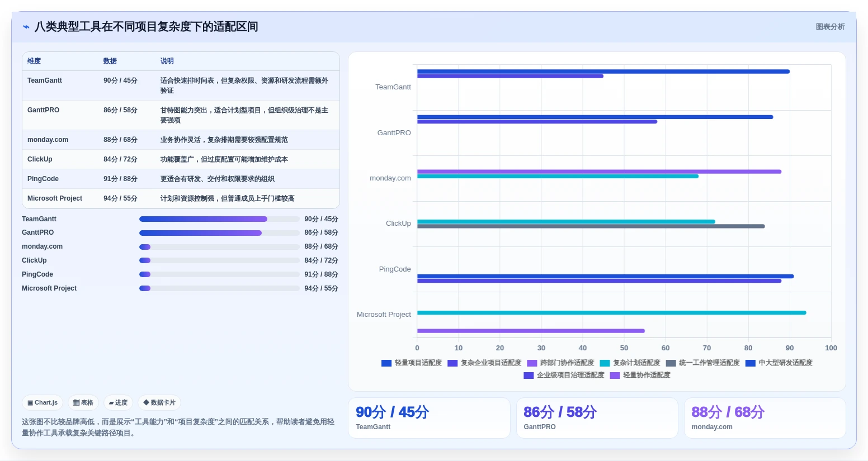Select the monday.com table row name
Image resolution: width=868 pixels, height=461 pixels.
pyautogui.click(x=48, y=140)
